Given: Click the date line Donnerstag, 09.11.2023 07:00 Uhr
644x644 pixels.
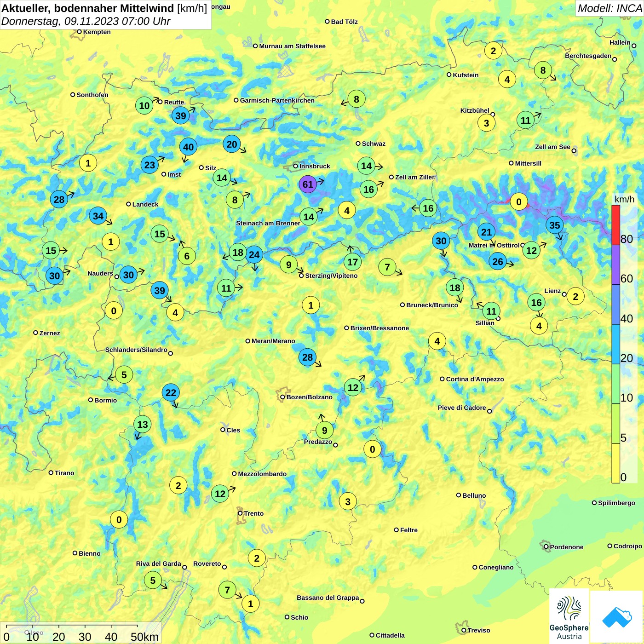Looking at the screenshot, I should tap(86, 21).
